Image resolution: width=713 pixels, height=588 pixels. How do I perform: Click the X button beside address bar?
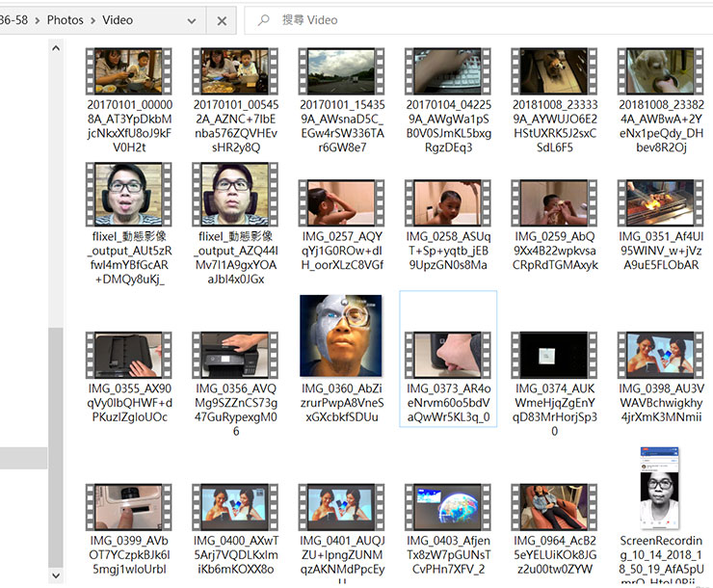point(222,20)
